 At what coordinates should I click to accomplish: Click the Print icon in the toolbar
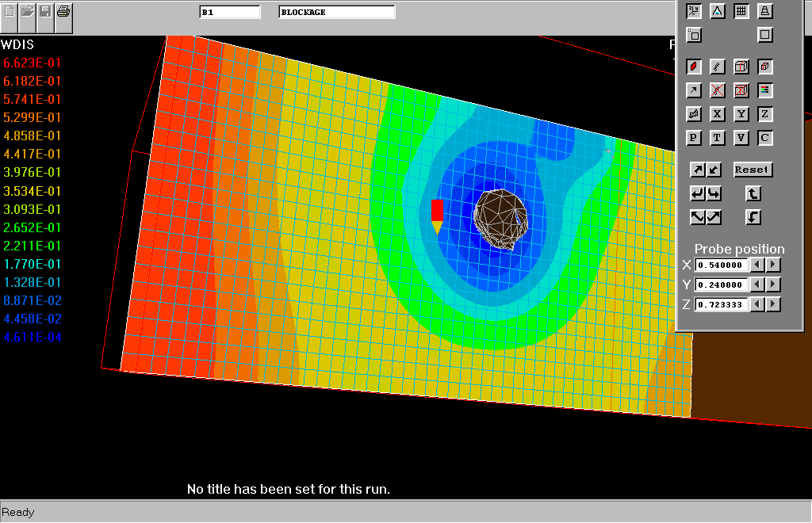point(63,12)
